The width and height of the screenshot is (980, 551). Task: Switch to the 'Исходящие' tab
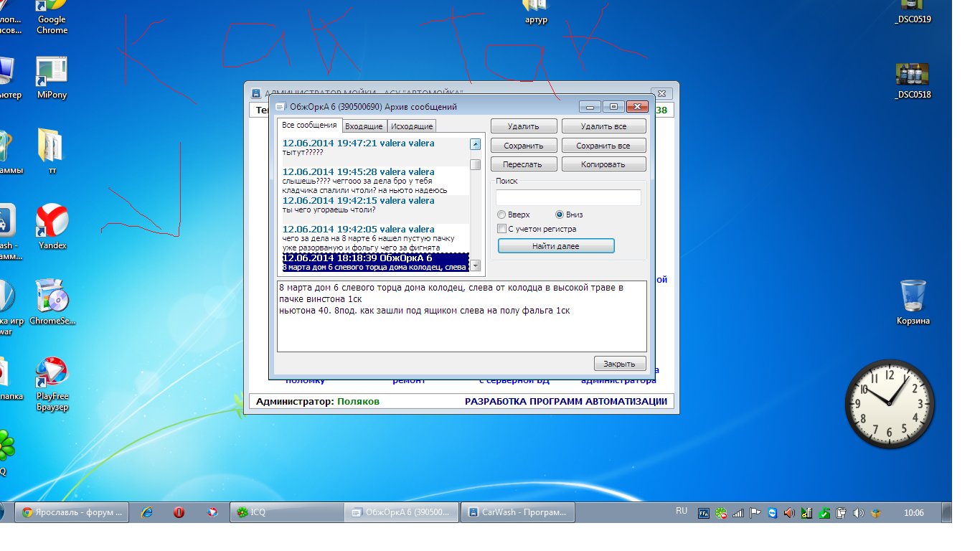point(412,126)
